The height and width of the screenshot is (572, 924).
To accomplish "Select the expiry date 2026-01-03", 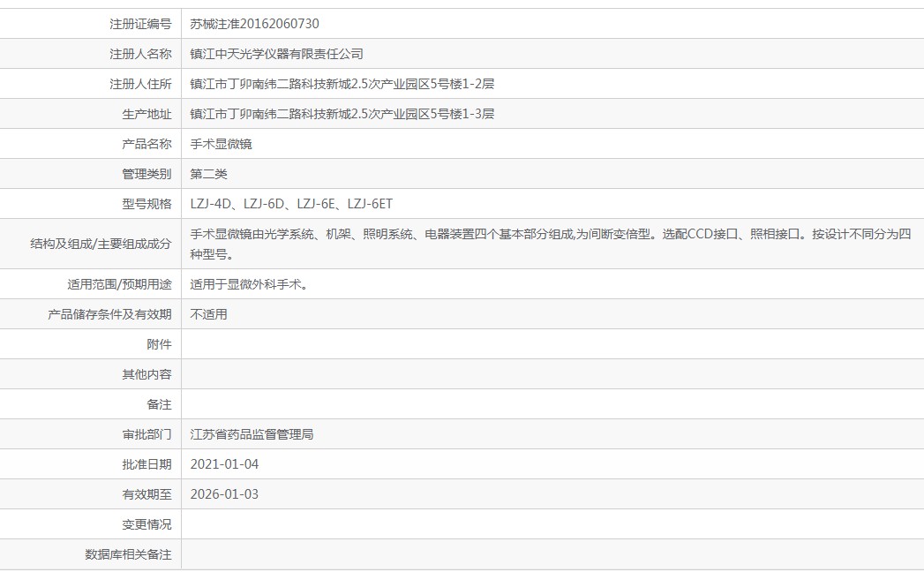I will 225,493.
